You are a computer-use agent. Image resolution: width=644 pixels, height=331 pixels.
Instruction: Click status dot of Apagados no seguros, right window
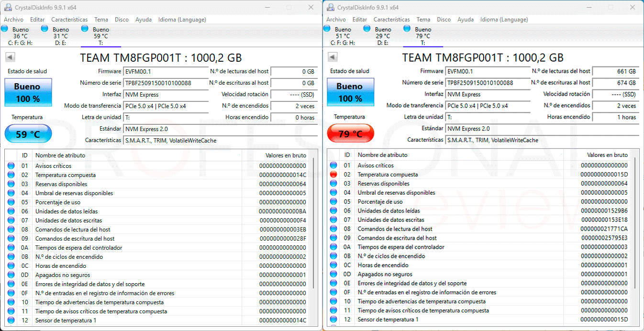click(x=333, y=274)
